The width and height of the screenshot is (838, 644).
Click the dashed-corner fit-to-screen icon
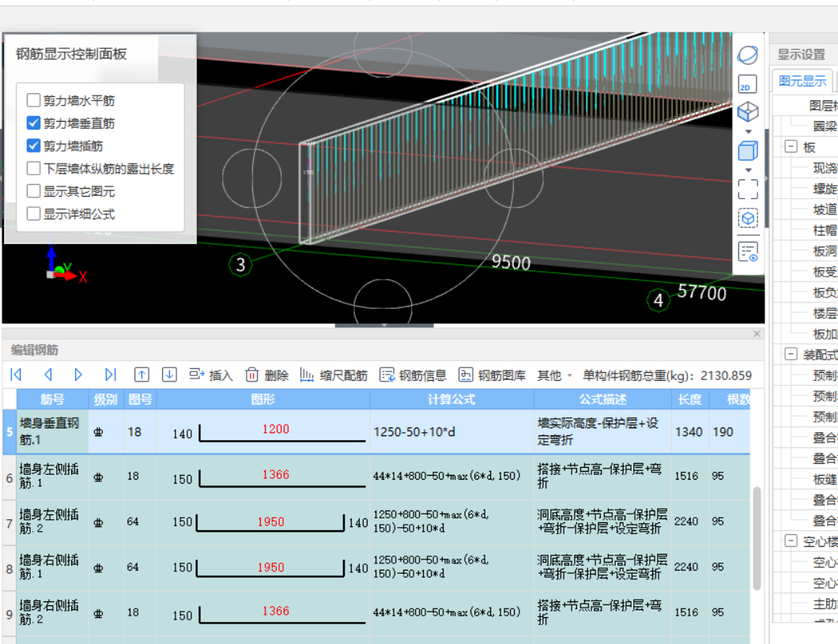pos(748,189)
